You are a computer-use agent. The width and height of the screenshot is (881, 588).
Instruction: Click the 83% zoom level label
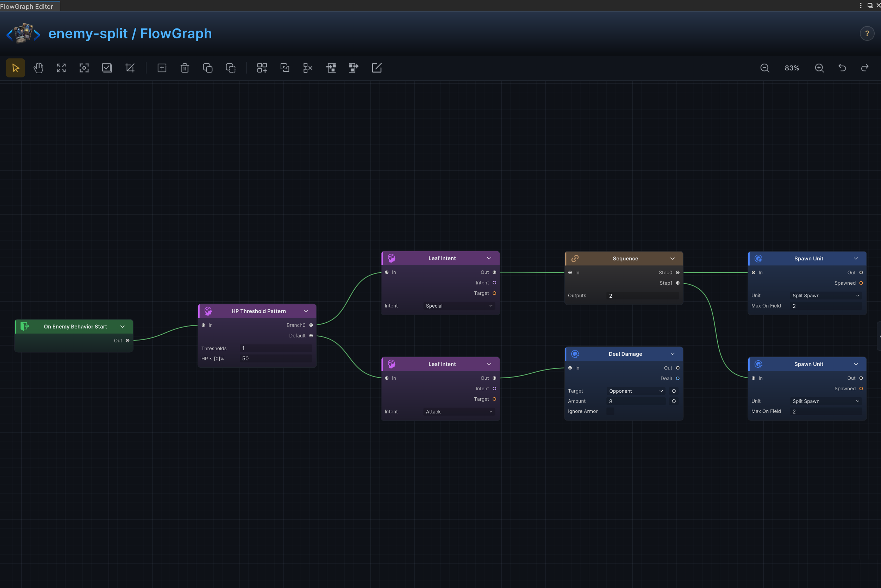(792, 68)
